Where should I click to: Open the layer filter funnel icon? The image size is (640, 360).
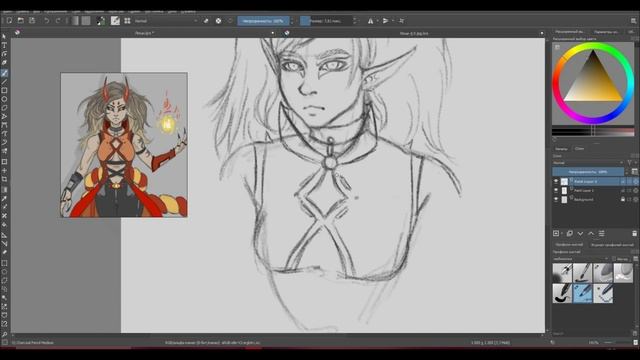coord(630,163)
